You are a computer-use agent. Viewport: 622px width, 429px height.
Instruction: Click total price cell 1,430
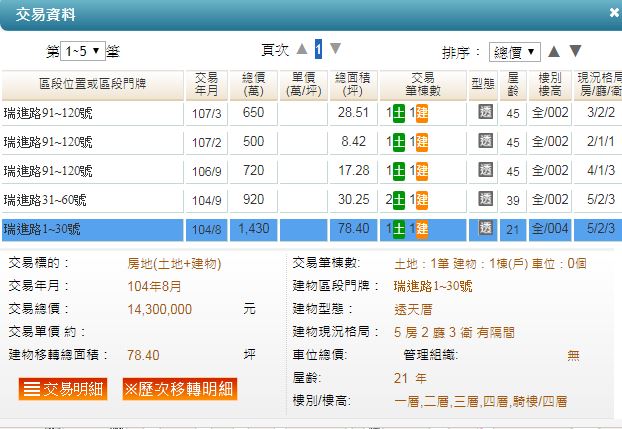(x=253, y=229)
